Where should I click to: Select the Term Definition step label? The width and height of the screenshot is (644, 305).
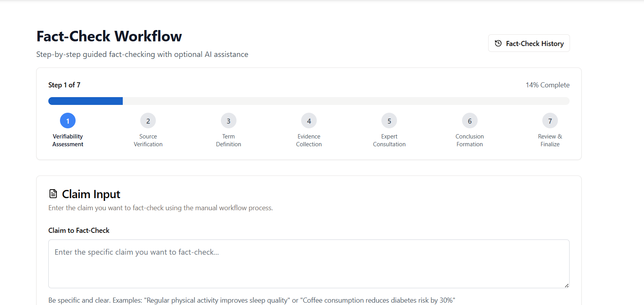point(229,140)
